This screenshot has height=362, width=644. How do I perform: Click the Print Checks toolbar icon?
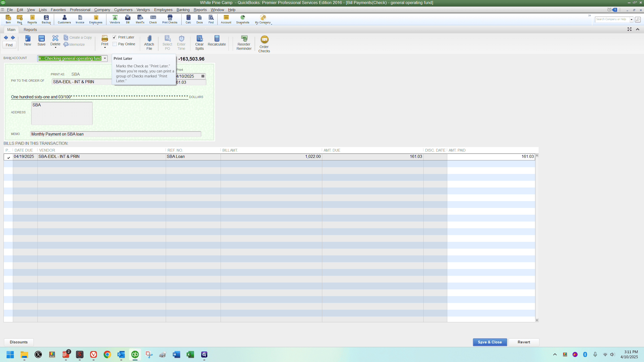[x=170, y=19]
